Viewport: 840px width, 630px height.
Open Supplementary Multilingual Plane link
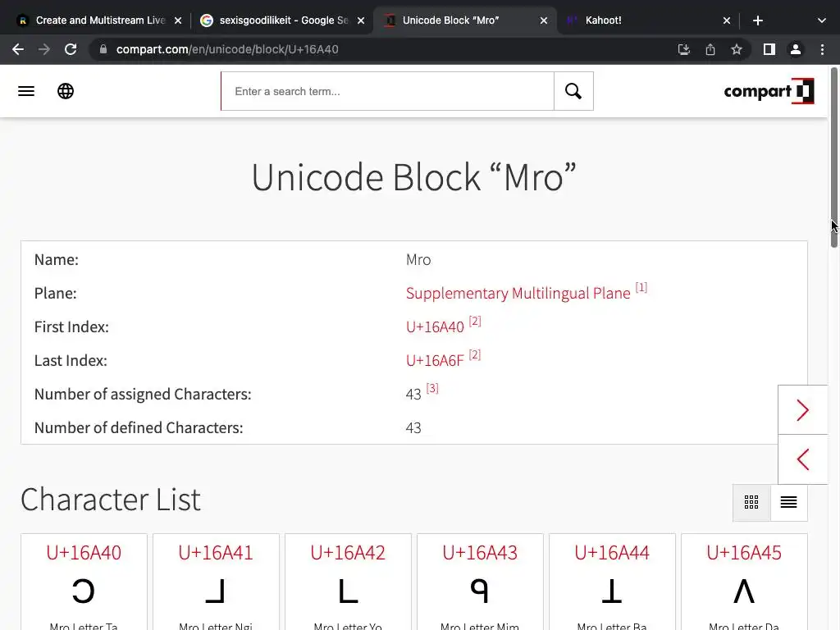coord(518,294)
